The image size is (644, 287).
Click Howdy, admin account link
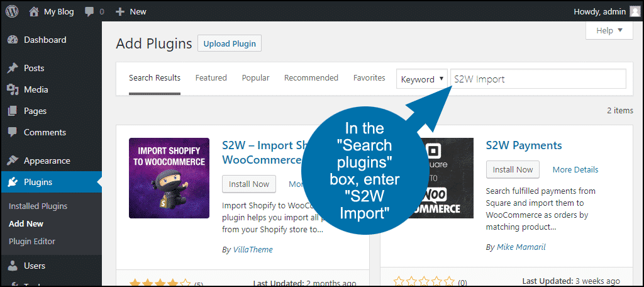[x=599, y=11]
